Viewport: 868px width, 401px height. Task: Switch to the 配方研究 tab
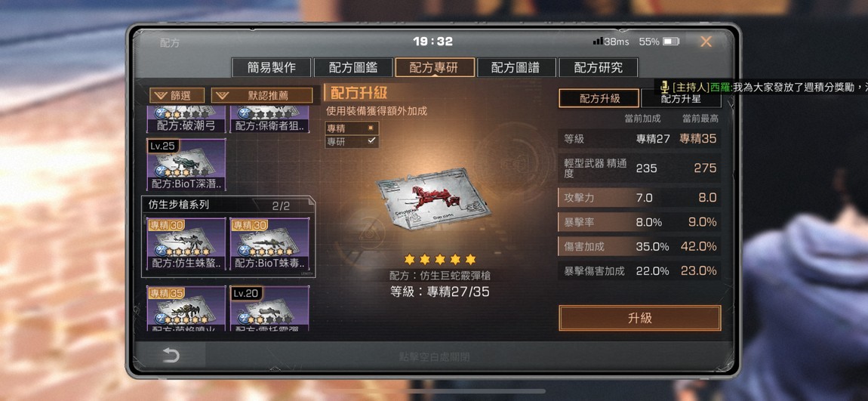point(599,67)
